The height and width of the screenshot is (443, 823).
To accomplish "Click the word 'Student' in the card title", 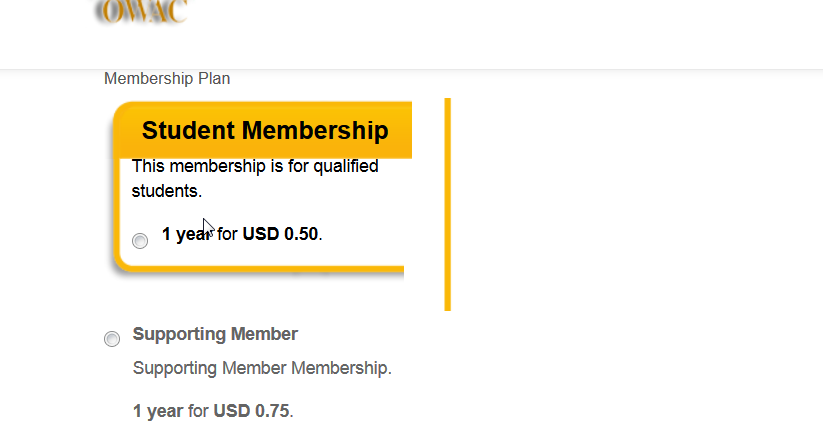I will [188, 130].
